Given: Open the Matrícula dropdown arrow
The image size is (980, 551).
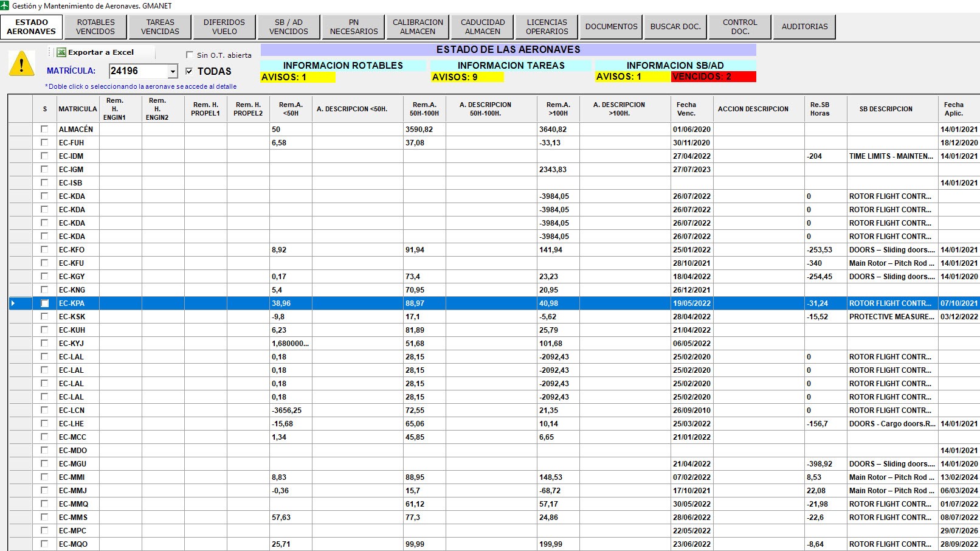Looking at the screenshot, I should point(173,72).
